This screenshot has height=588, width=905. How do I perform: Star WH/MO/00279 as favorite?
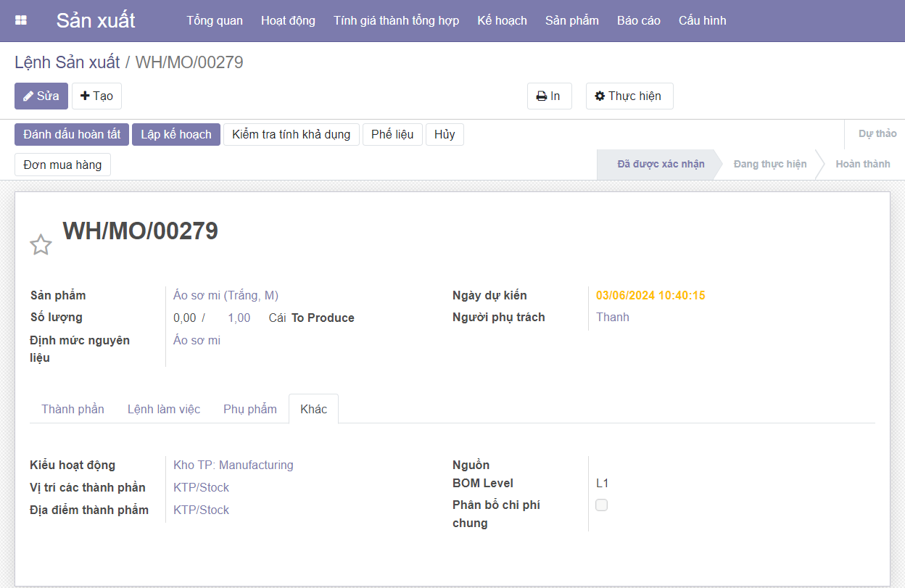[41, 245]
